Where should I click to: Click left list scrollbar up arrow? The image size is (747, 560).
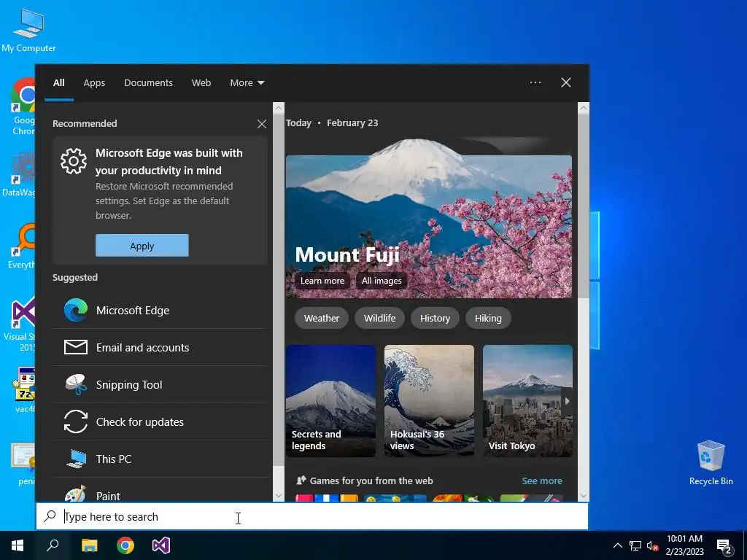pyautogui.click(x=279, y=108)
